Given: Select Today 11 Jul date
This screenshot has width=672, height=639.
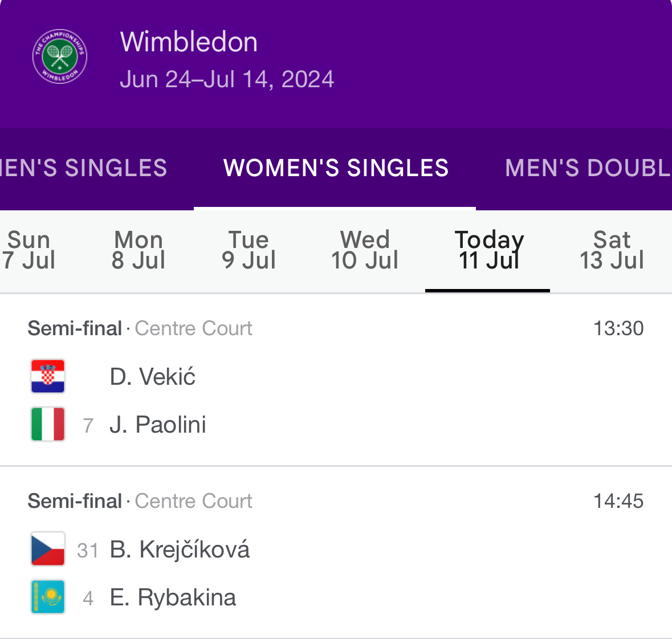Looking at the screenshot, I should [x=489, y=250].
